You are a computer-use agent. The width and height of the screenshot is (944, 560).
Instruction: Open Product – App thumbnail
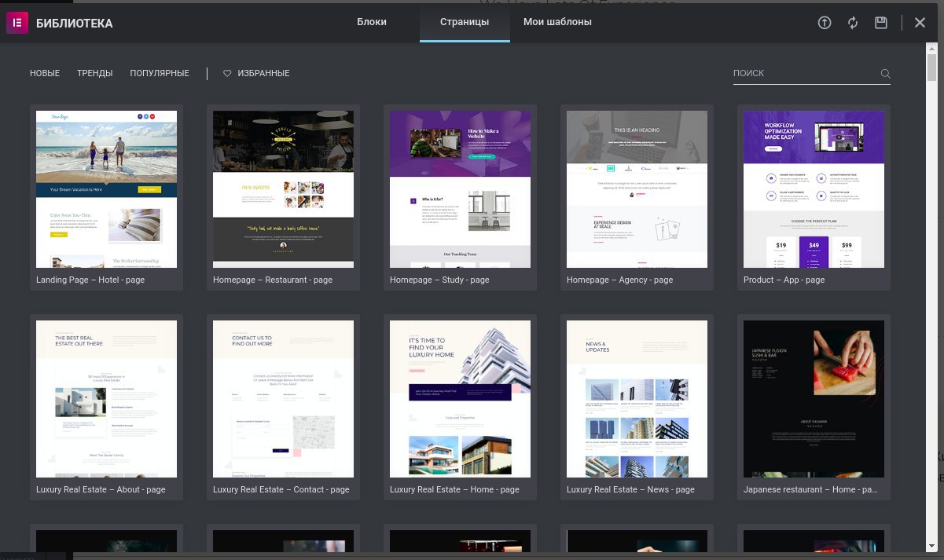pyautogui.click(x=814, y=189)
